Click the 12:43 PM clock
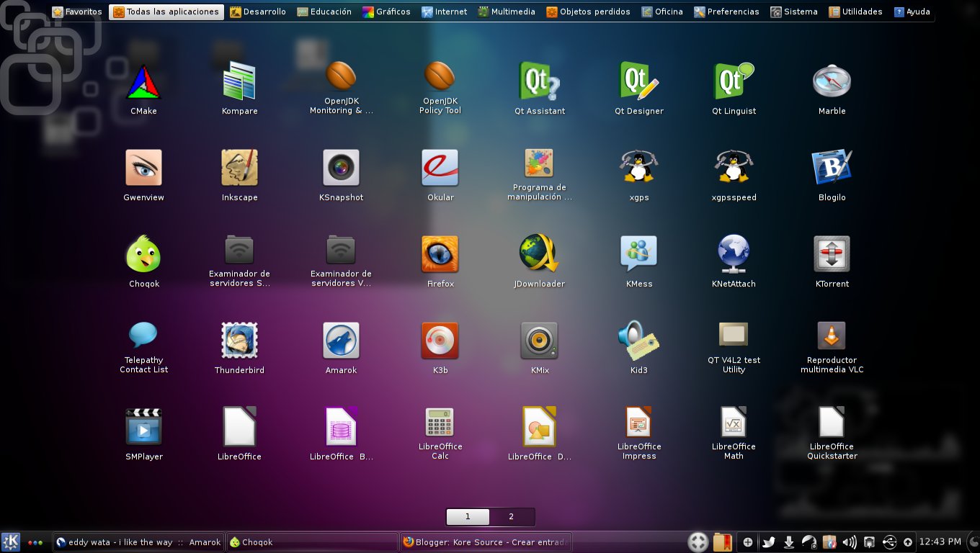Viewport: 980px width, 553px height. point(940,541)
